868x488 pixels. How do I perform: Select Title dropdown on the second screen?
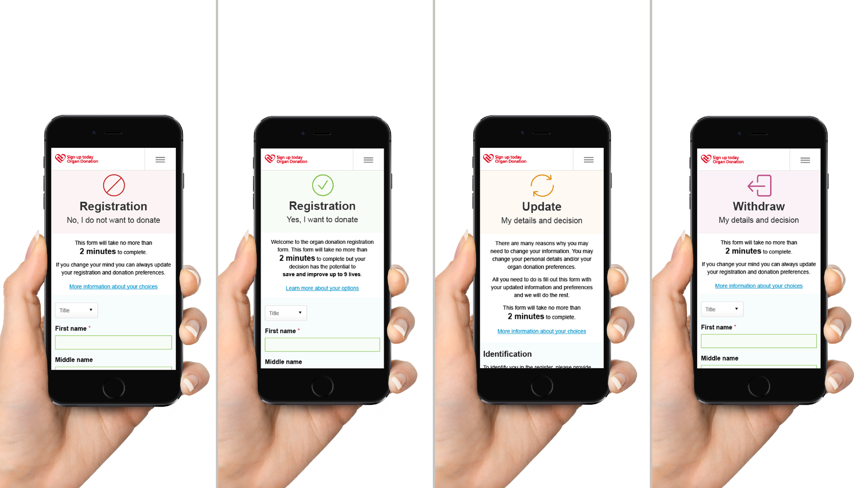(x=285, y=313)
